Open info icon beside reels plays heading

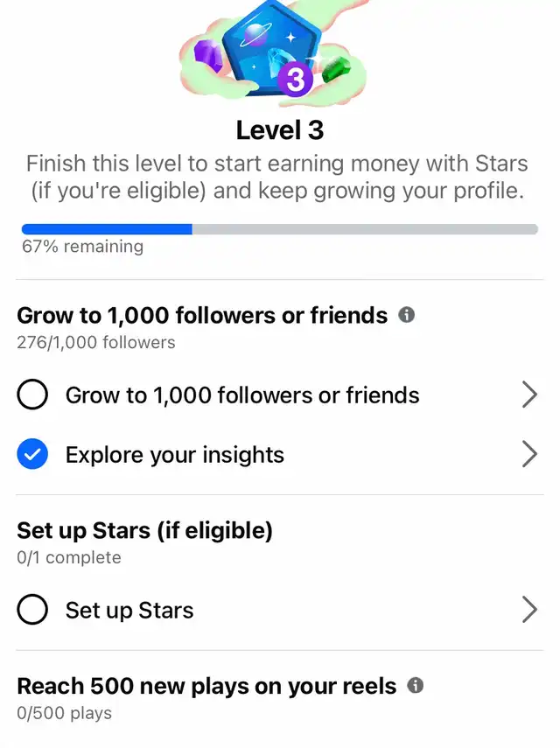[x=416, y=686]
